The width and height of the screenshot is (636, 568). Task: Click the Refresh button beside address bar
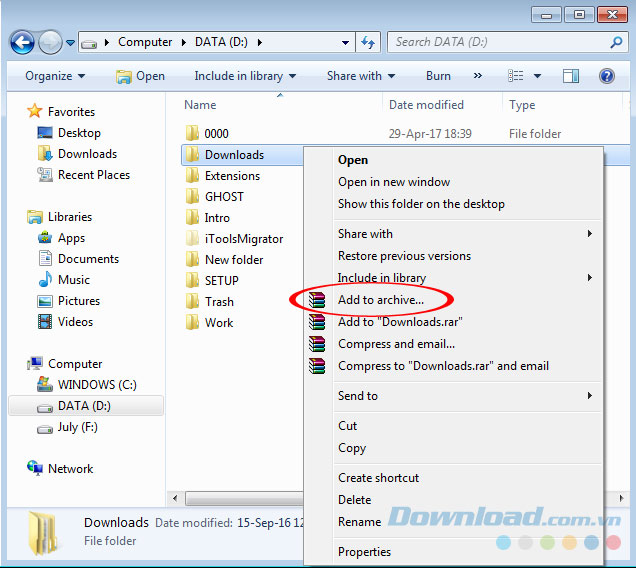(368, 42)
